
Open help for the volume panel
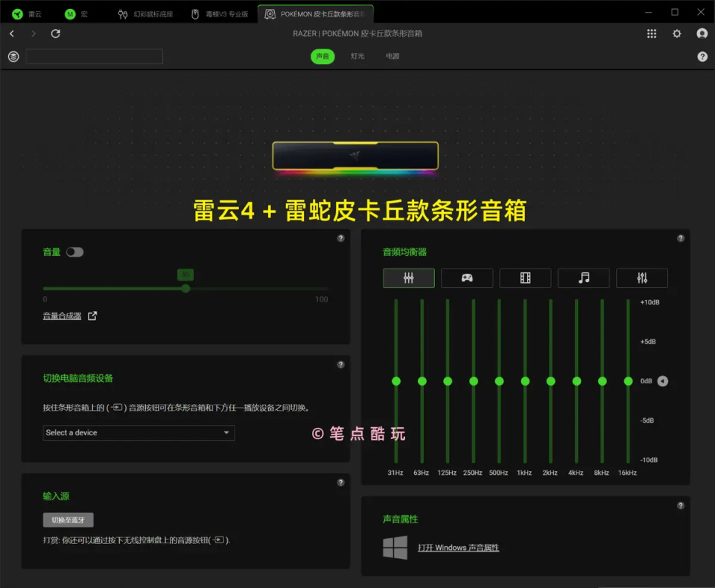pos(340,238)
